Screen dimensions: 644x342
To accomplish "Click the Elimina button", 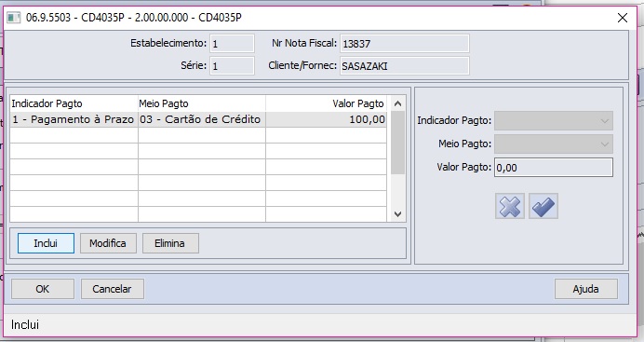I will [x=170, y=243].
